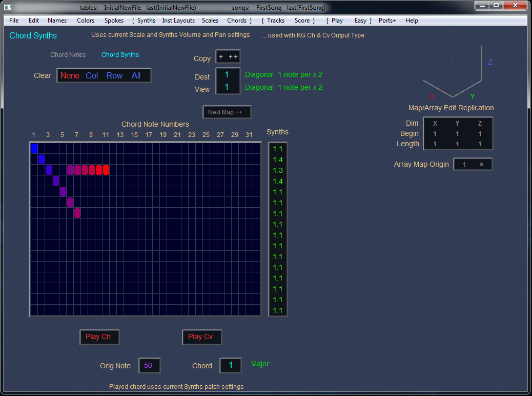The image size is (532, 396).
Task: Switch to the Chord Notes tab
Action: pos(68,55)
